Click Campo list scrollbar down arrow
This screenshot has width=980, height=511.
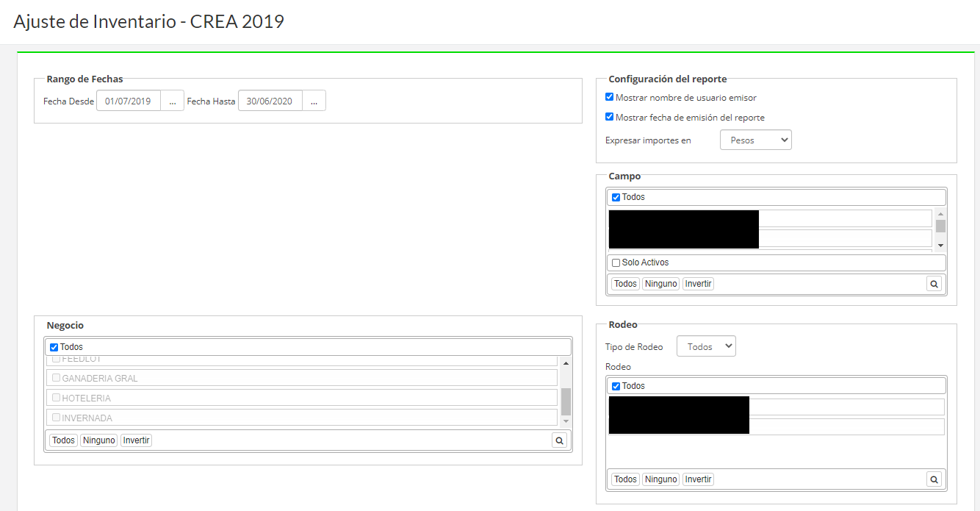[x=940, y=245]
